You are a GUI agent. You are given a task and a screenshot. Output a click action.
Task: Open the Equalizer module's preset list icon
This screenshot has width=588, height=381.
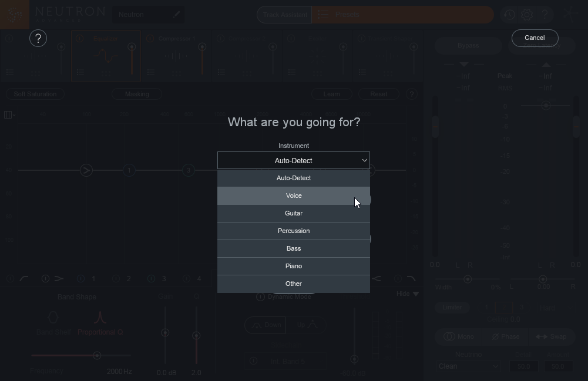[80, 72]
